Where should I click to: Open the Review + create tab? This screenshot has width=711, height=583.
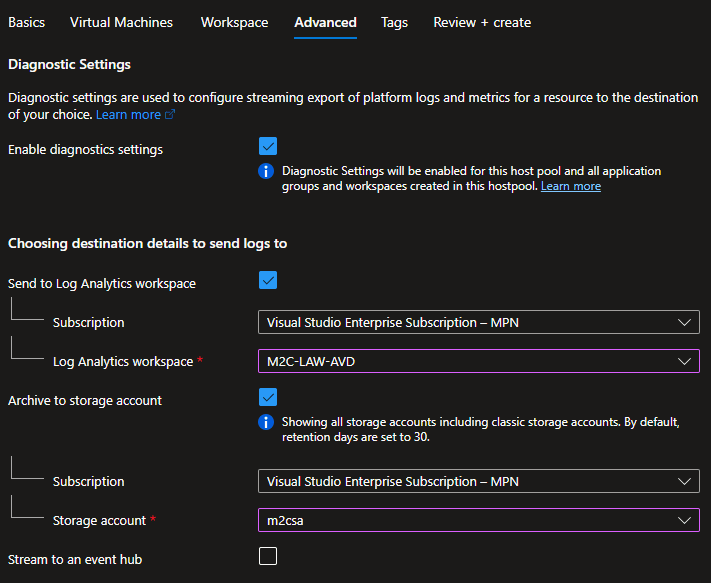tap(482, 22)
